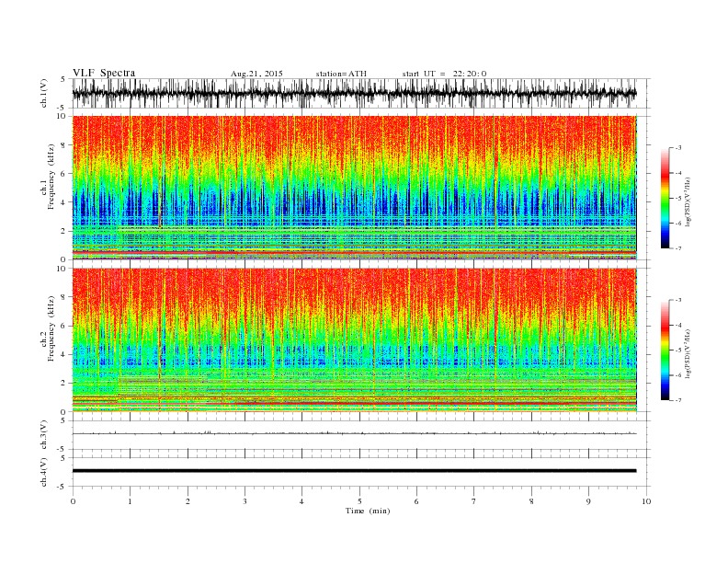The image size is (728, 563).
Task: Click the 'Time (min)' axis label
Action: (368, 511)
